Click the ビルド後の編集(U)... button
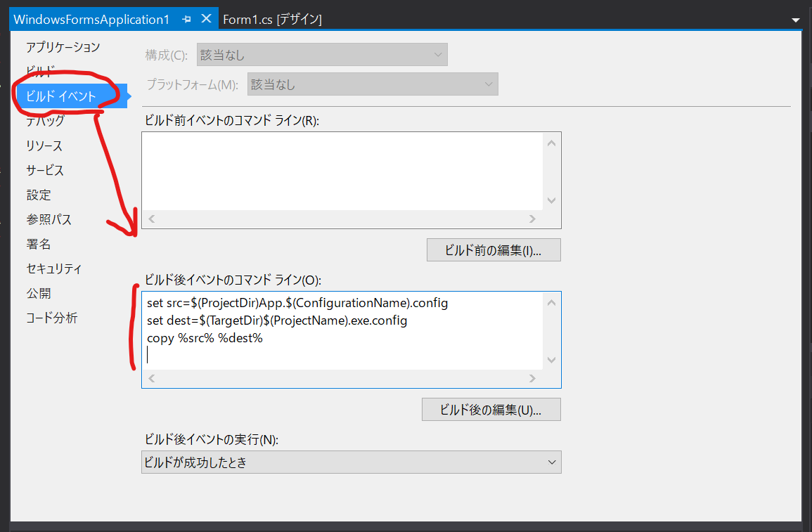 pyautogui.click(x=491, y=409)
